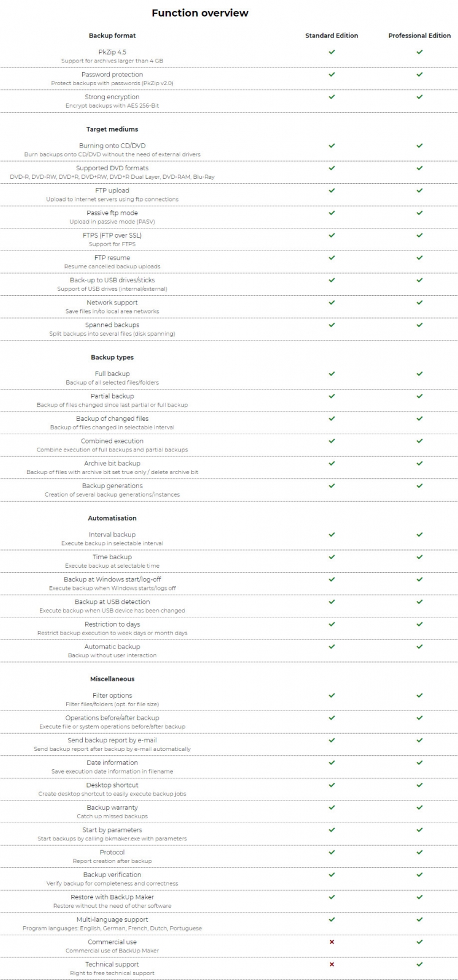This screenshot has height=980, width=458.
Task: Click Standard Edition checkmark for Filter options
Action: [x=332, y=695]
